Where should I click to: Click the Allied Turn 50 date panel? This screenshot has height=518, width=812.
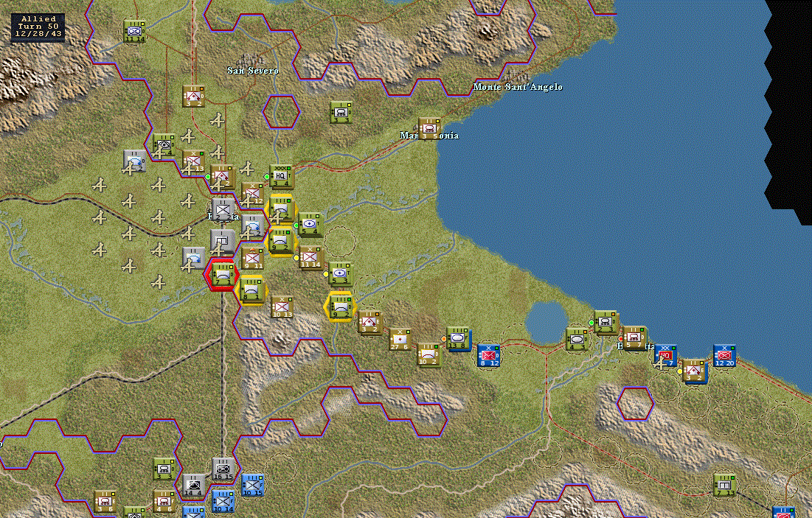pyautogui.click(x=38, y=27)
